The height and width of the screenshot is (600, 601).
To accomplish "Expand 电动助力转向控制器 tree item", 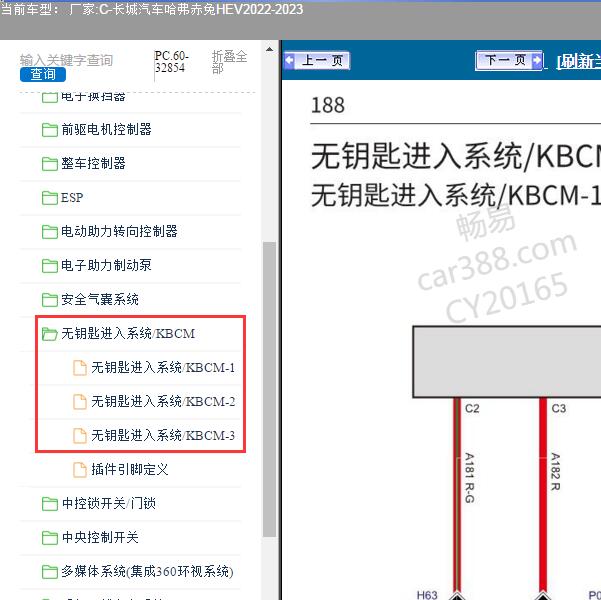I will pos(119,231).
